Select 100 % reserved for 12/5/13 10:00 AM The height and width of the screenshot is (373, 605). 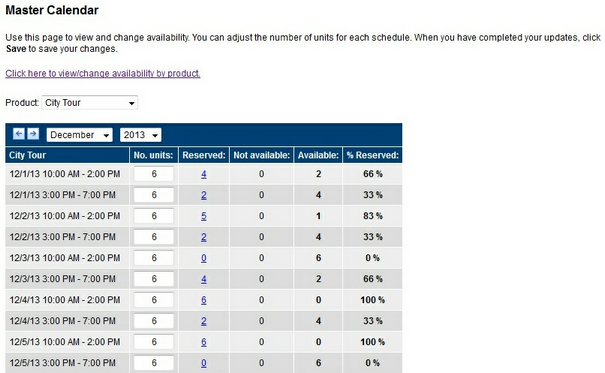pos(373,342)
